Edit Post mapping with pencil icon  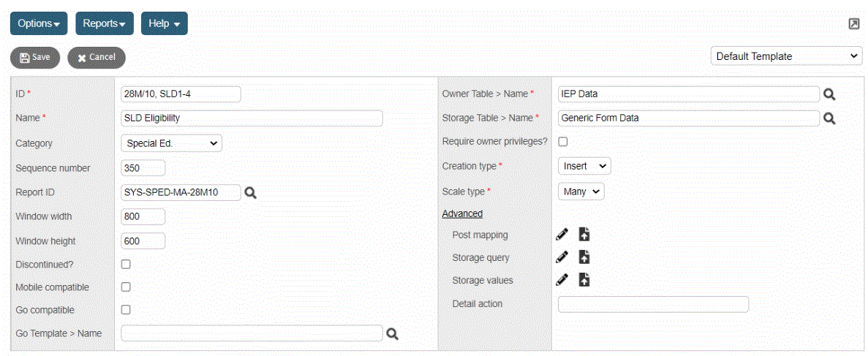click(562, 235)
